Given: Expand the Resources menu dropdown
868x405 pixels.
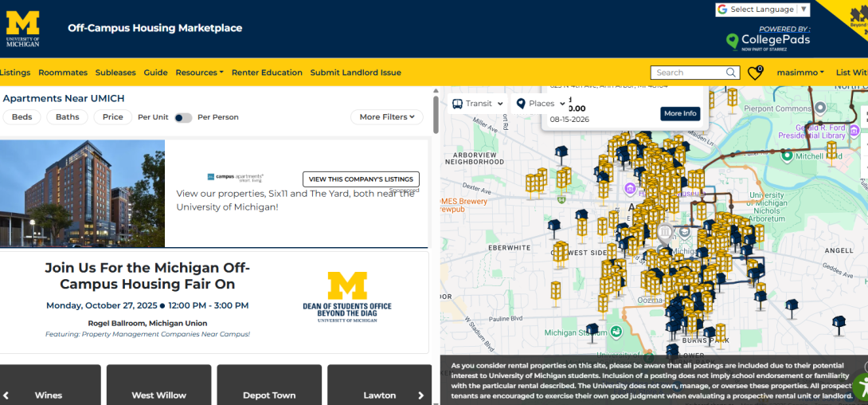Looking at the screenshot, I should click(x=199, y=73).
